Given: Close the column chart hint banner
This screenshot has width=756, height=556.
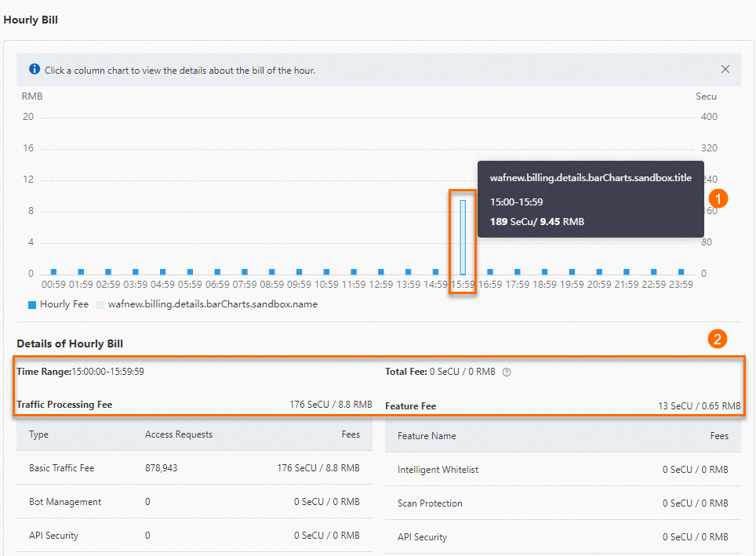Looking at the screenshot, I should 725,70.
